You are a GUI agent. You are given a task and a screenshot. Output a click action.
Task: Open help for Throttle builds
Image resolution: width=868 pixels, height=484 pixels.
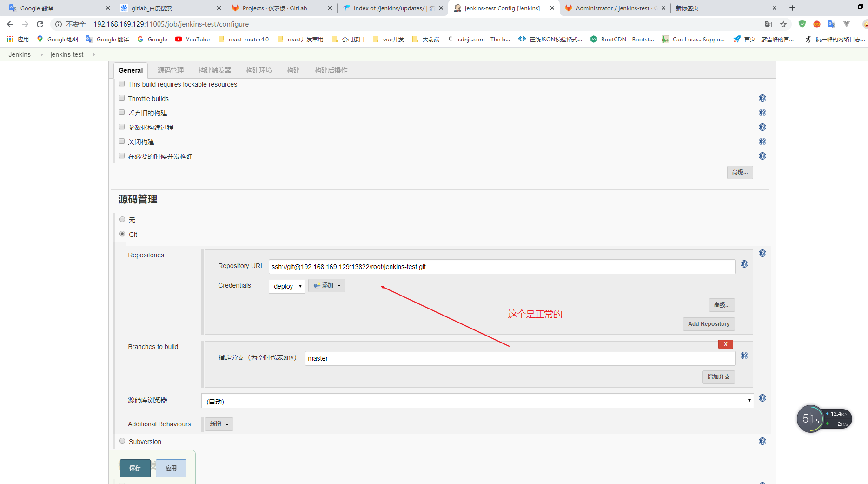pos(762,98)
